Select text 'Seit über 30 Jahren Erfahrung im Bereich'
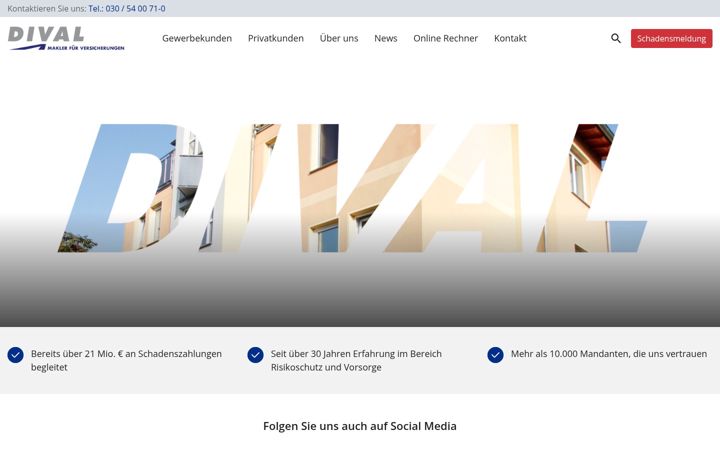 [356, 354]
